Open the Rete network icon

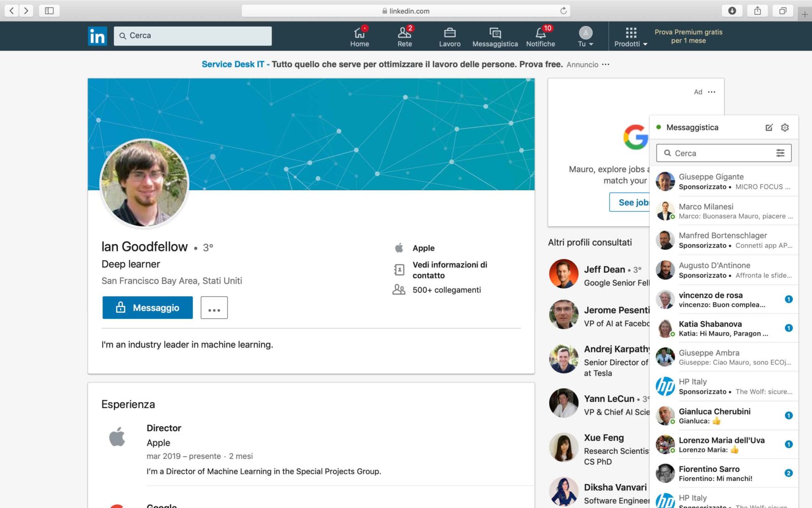pos(404,36)
